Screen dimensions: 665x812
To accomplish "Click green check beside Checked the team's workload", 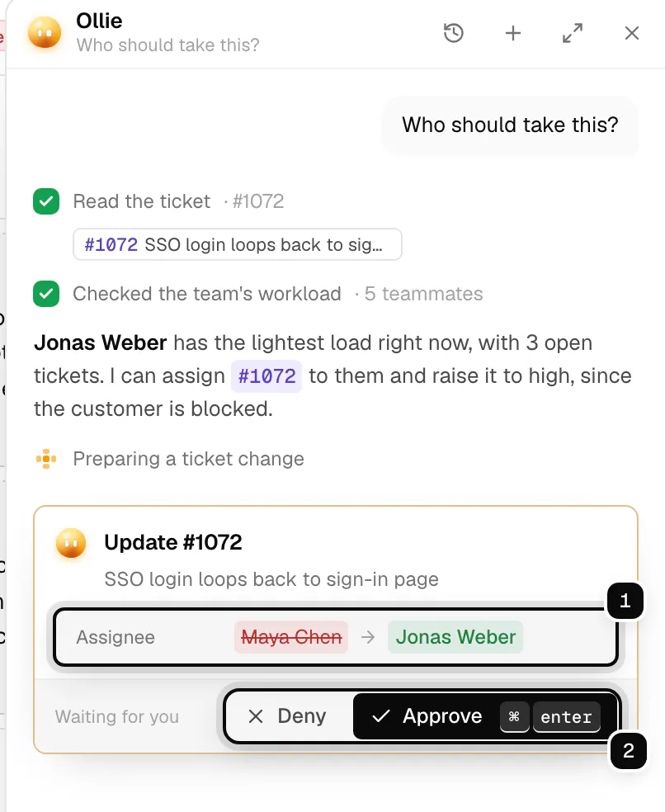I will [x=46, y=294].
